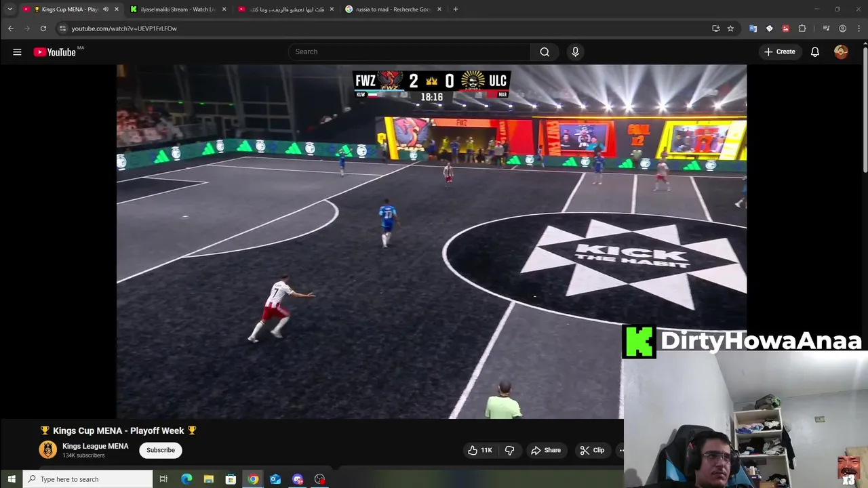This screenshot has height=488, width=868.
Task: Open the YouTube notifications bell
Action: point(815,52)
